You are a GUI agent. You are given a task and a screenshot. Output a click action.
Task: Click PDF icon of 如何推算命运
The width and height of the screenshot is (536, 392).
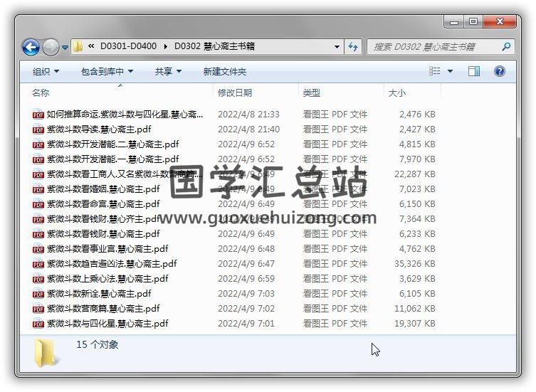click(38, 115)
